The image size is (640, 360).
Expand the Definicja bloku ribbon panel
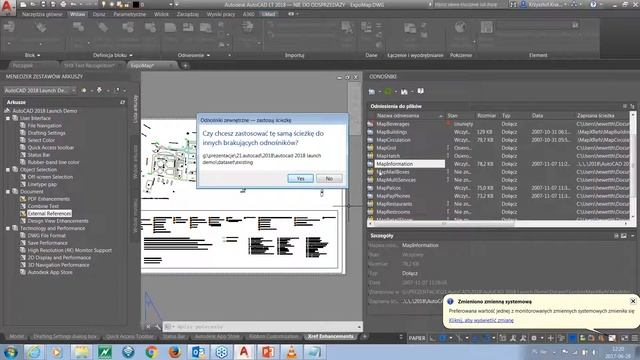coord(113,55)
